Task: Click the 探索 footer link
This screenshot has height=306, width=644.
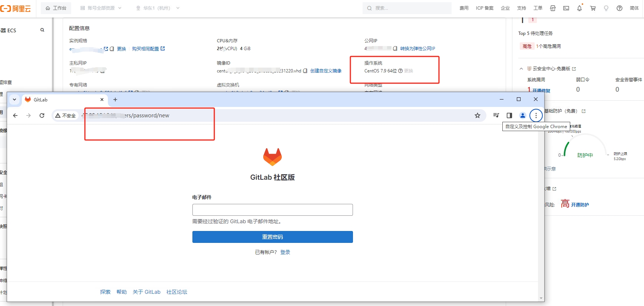Action: (x=105, y=292)
